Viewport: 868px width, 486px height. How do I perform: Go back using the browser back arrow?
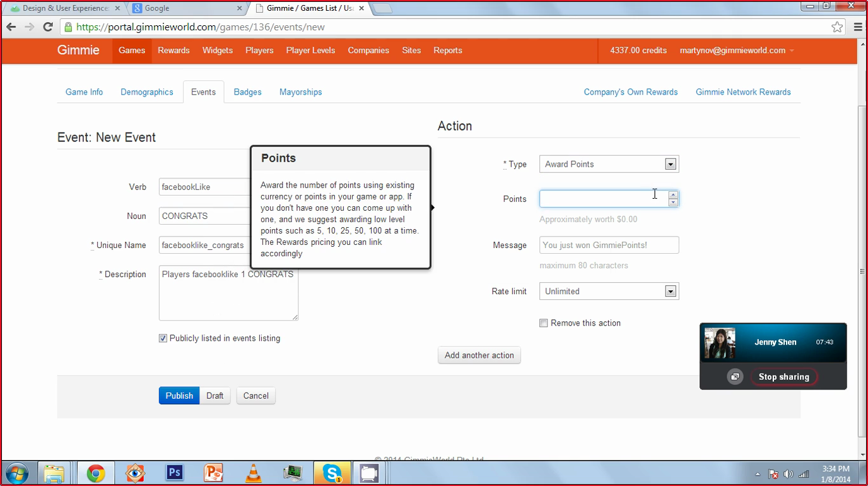[11, 27]
